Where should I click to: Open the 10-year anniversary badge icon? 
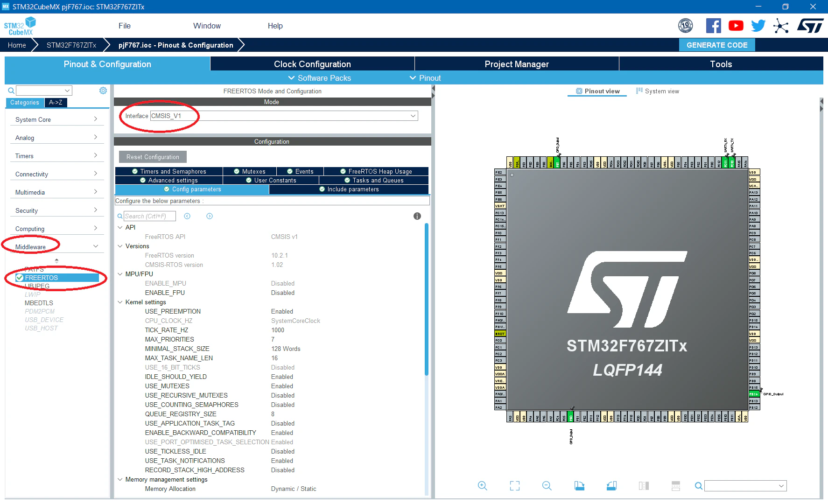[x=685, y=26]
